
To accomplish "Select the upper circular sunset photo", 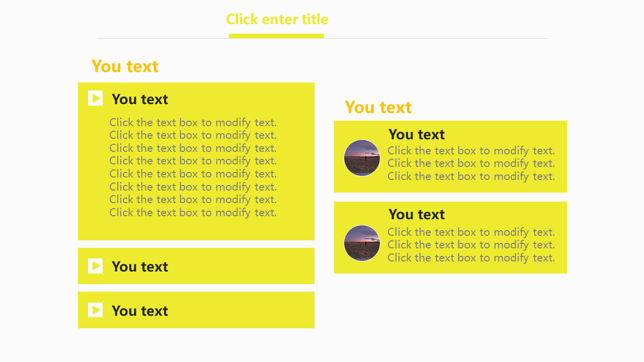I will tap(362, 158).
